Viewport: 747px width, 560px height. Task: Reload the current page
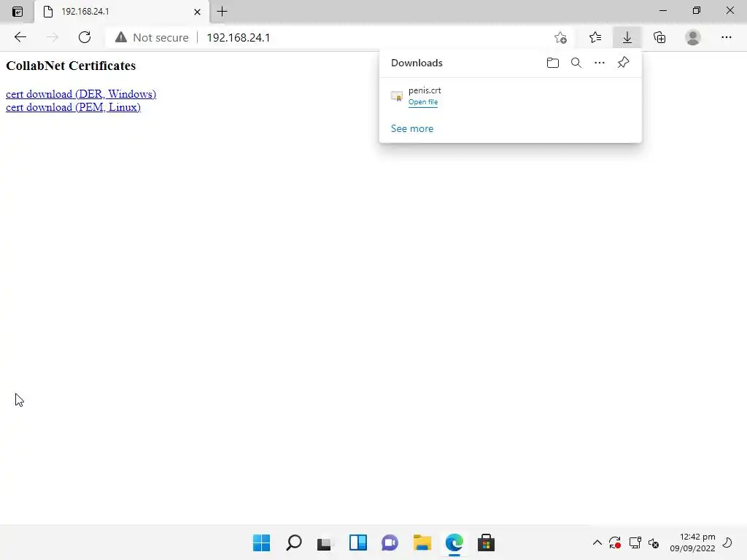click(x=85, y=37)
